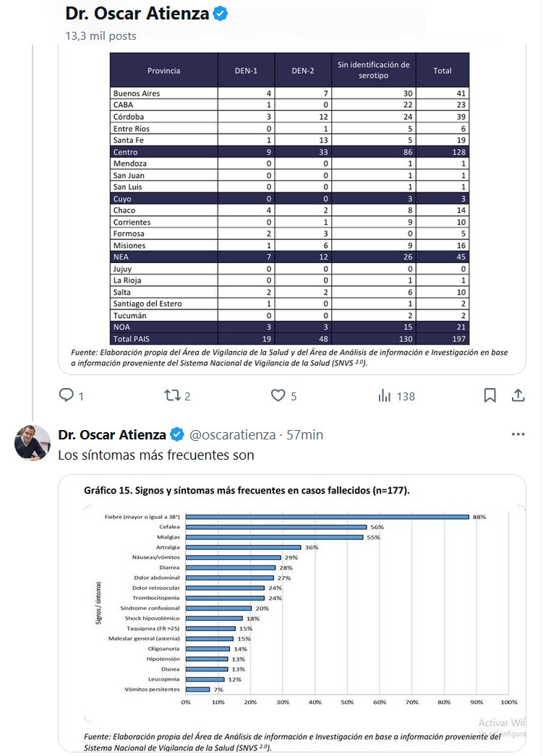
Task: Click the Fiebre 88% bar in the chart
Action: (x=327, y=517)
